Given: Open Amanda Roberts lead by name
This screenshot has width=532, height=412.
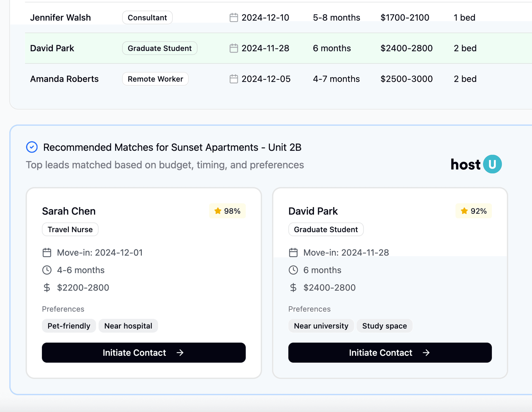Looking at the screenshot, I should [64, 79].
